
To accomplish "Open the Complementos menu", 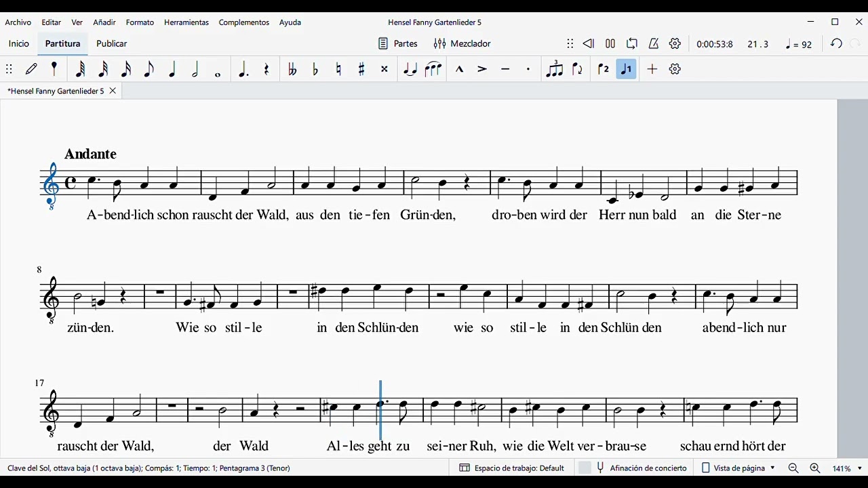I will [244, 22].
